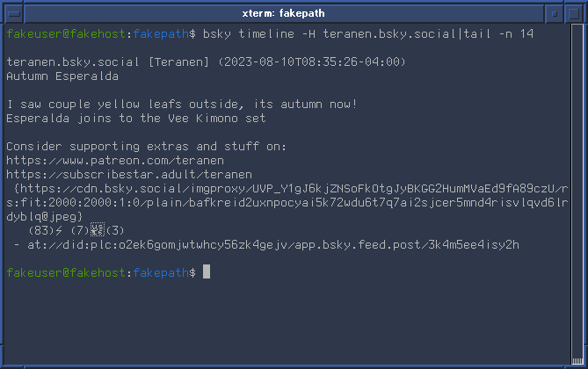
Task: Click the patreon.com/teranen URL
Action: pyautogui.click(x=115, y=161)
